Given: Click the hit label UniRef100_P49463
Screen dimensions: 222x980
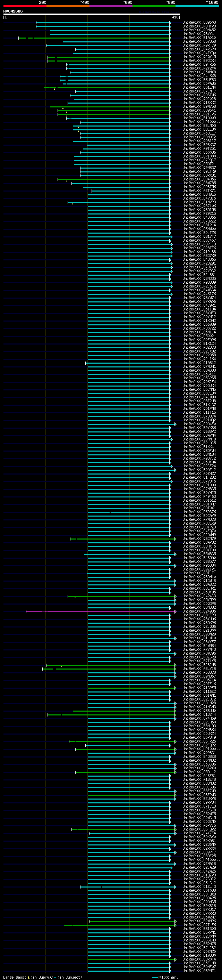Looking at the screenshot, I should click(199, 496).
